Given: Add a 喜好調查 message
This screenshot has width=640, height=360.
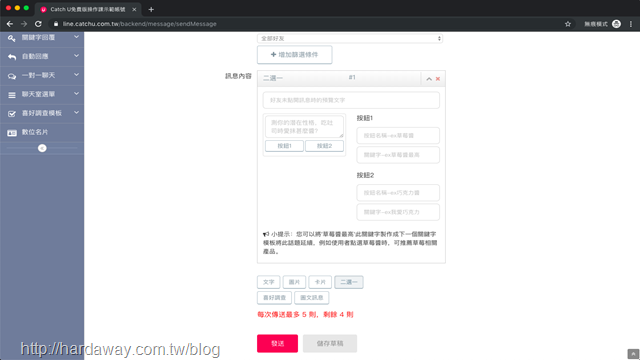Looking at the screenshot, I should [274, 298].
